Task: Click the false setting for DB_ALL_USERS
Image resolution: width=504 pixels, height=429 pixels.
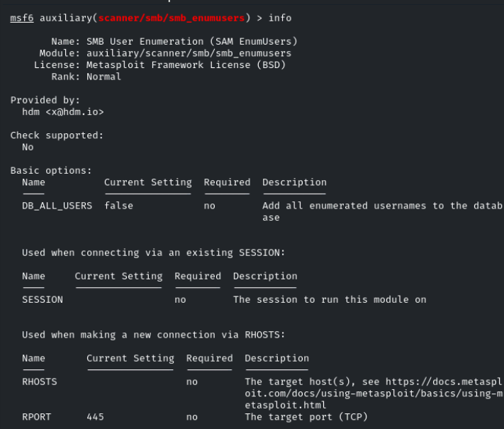Action: pos(118,206)
